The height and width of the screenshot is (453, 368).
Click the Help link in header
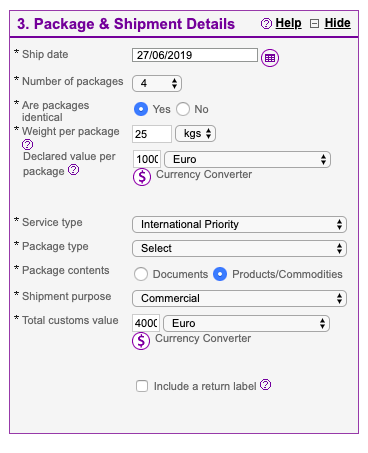(288, 23)
